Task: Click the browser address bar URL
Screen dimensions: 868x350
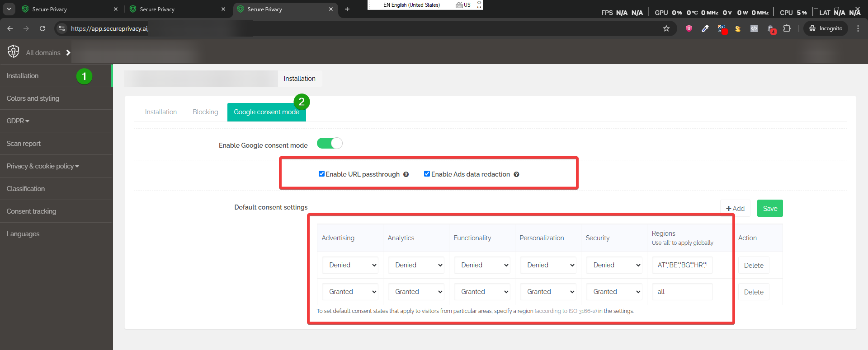Action: pos(109,28)
